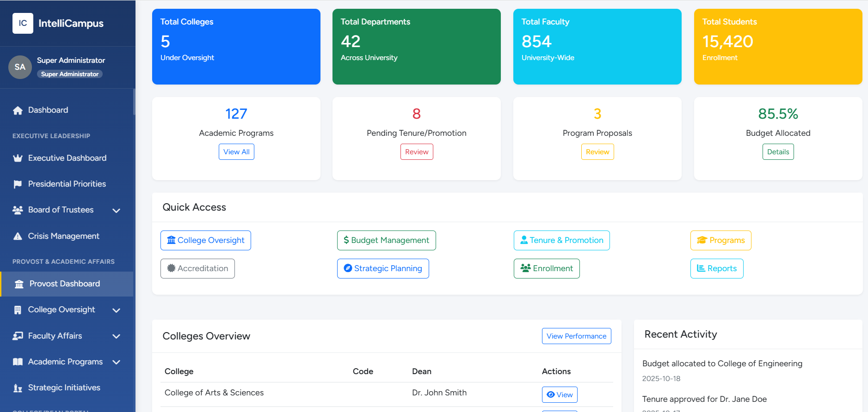The width and height of the screenshot is (868, 412).
Task: Click the SA user avatar
Action: pos(20,67)
